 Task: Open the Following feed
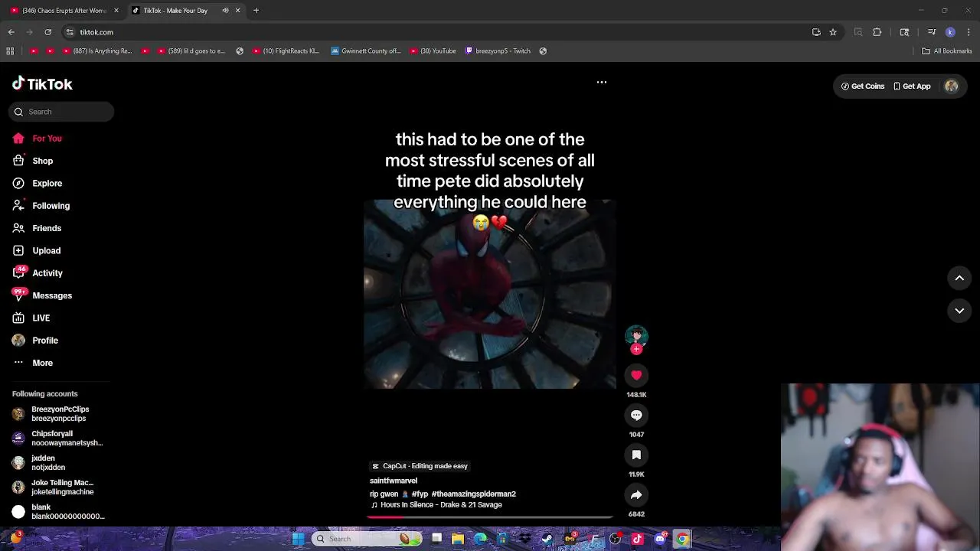click(41, 206)
